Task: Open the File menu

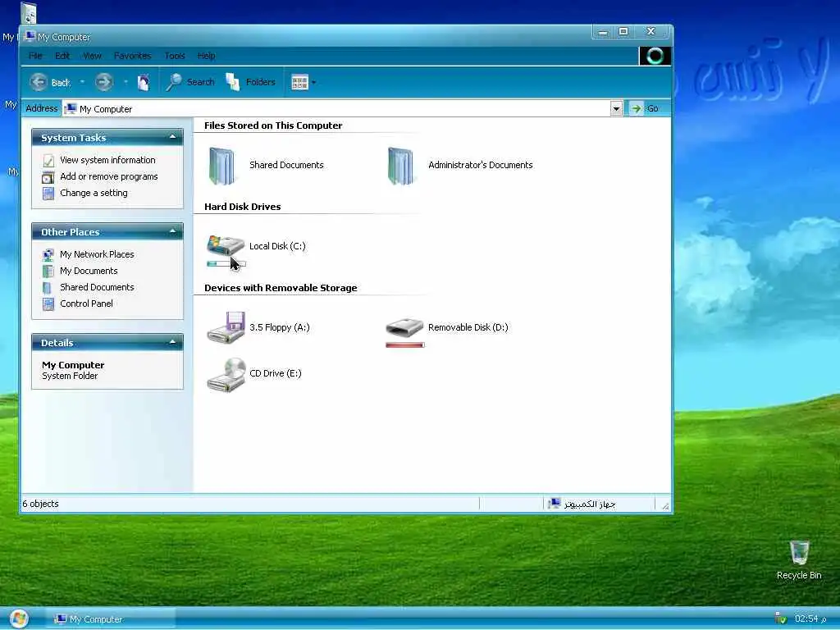Action: 36,56
